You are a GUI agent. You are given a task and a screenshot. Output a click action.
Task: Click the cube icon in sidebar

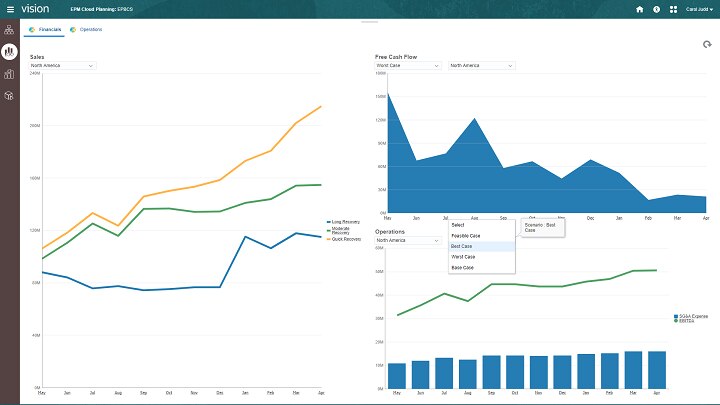point(9,95)
